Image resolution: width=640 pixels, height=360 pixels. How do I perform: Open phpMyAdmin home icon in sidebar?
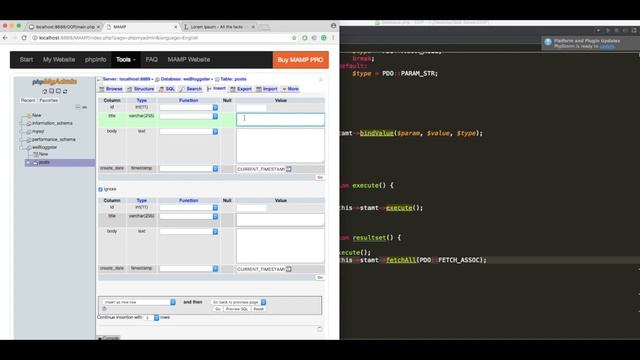[45, 91]
